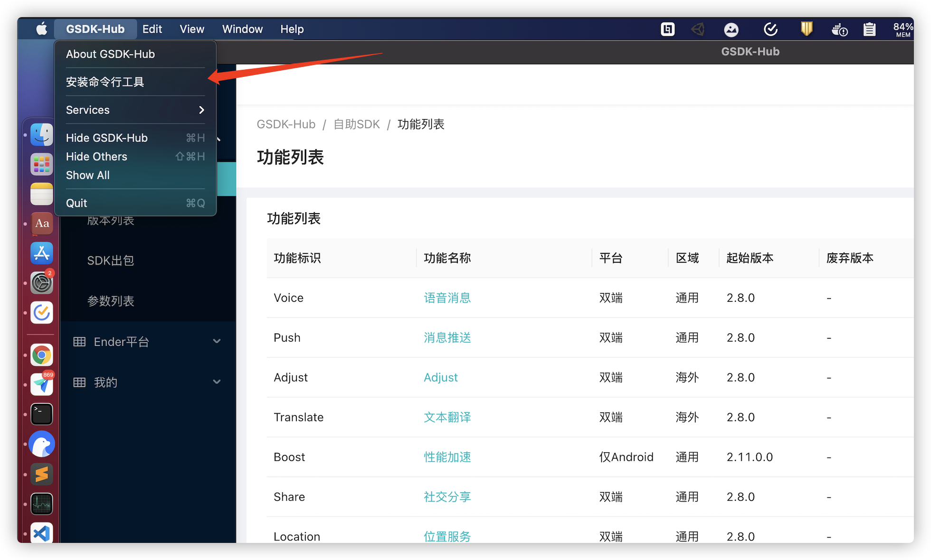
Task: Open the paper-plane app with 869 badge
Action: (42, 384)
